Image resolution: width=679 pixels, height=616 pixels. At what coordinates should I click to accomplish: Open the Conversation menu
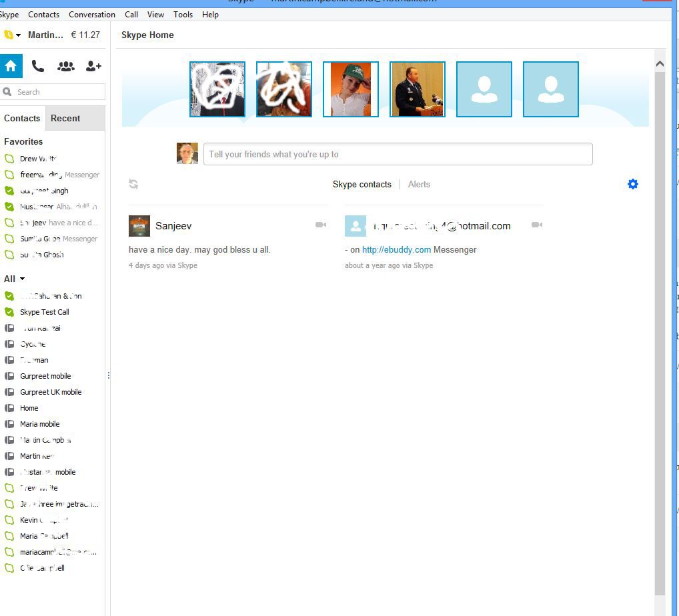coord(92,14)
